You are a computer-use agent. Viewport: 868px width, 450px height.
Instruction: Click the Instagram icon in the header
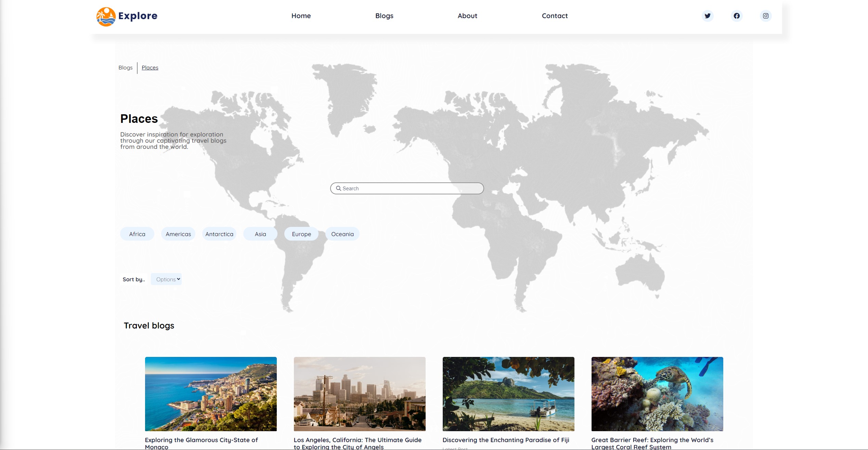pyautogui.click(x=766, y=15)
